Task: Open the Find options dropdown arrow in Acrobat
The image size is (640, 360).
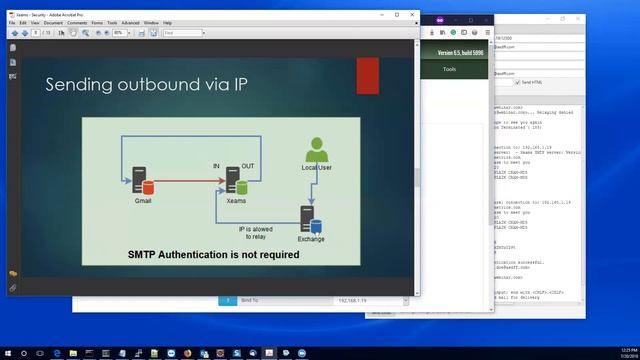Action: coord(204,33)
